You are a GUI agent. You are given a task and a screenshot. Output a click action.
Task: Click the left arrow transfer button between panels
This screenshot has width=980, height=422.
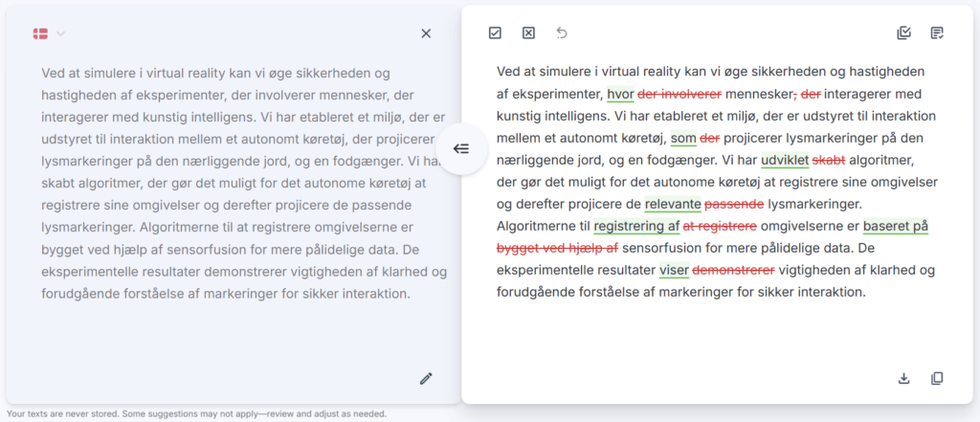coord(461,148)
